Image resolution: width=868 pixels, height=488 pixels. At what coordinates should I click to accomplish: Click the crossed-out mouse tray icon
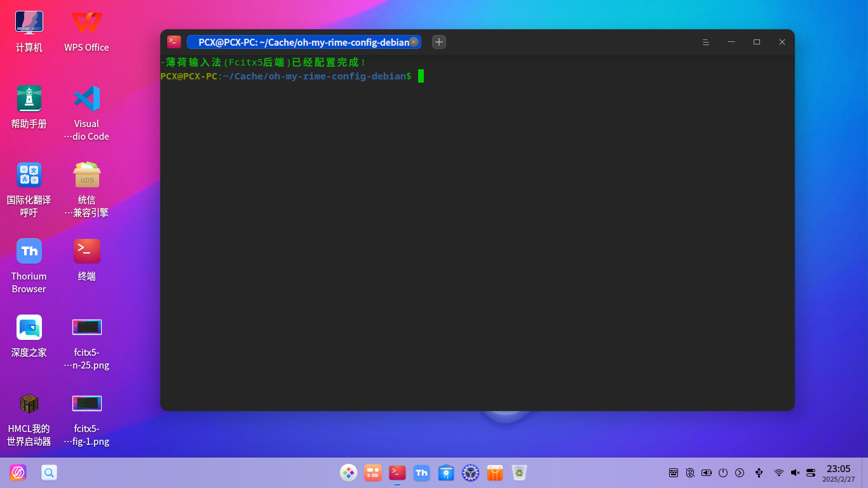[690, 473]
